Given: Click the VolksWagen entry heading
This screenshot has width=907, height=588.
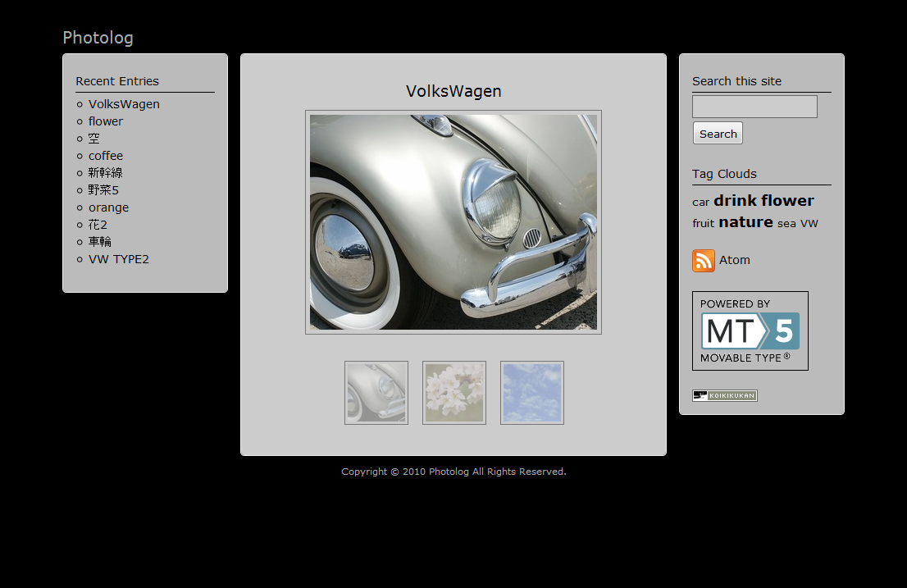Looking at the screenshot, I should click(453, 91).
